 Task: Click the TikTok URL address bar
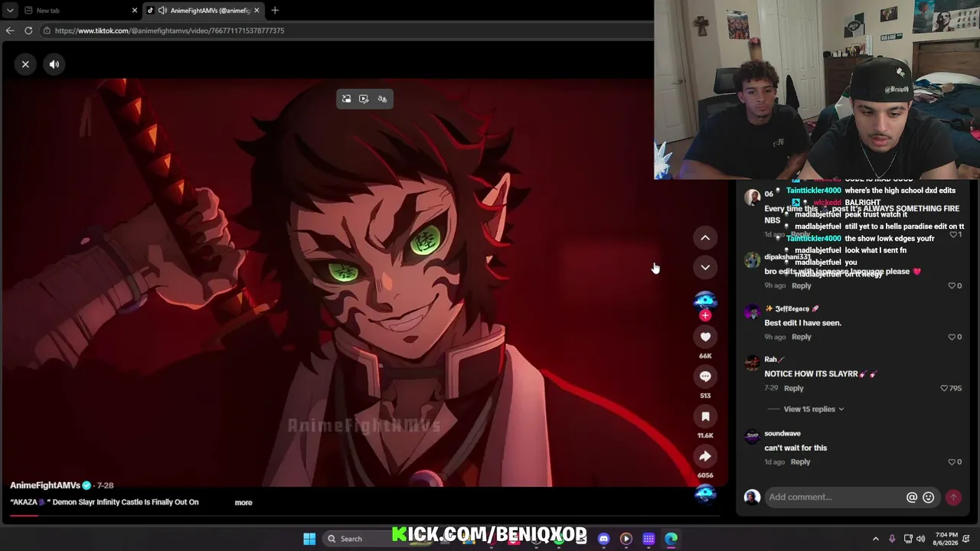pos(345,31)
